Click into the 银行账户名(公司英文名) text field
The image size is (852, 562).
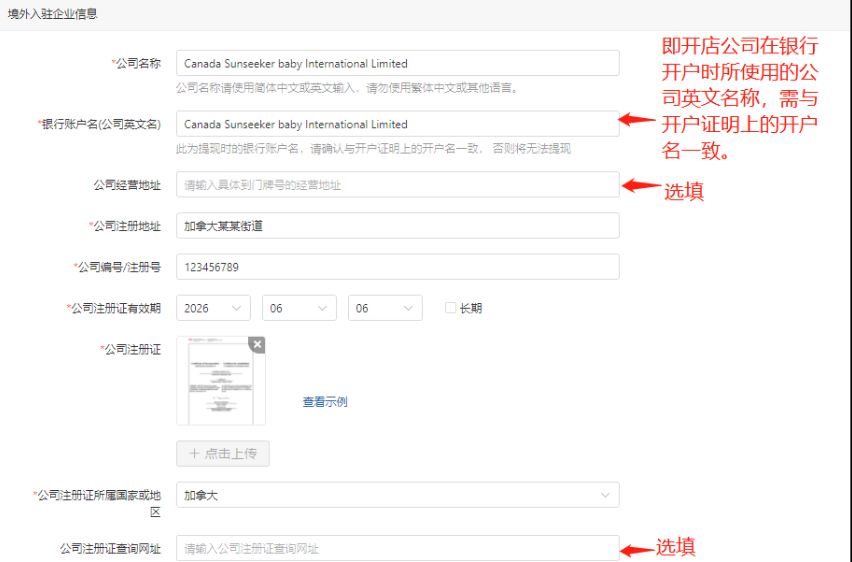pyautogui.click(x=397, y=124)
